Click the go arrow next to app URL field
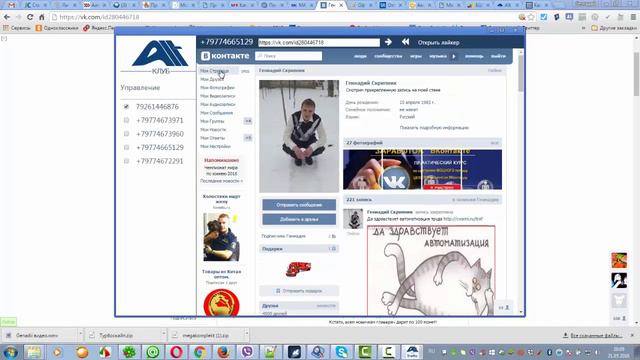640x360 pixels. click(388, 42)
